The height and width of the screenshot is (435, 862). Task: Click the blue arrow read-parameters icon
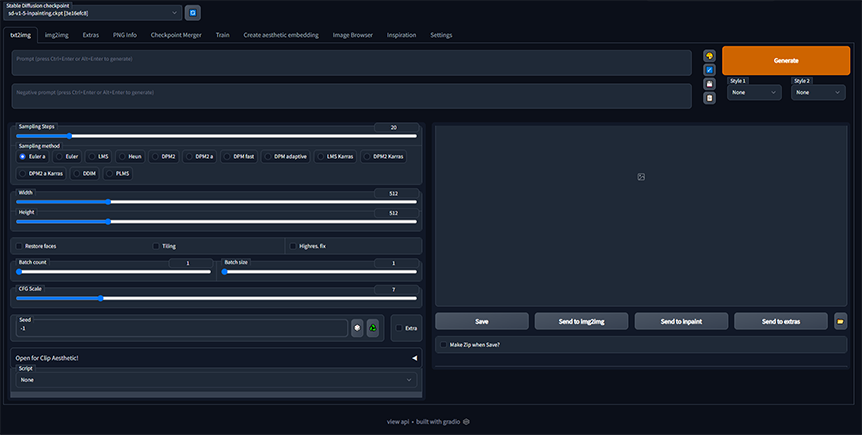709,70
